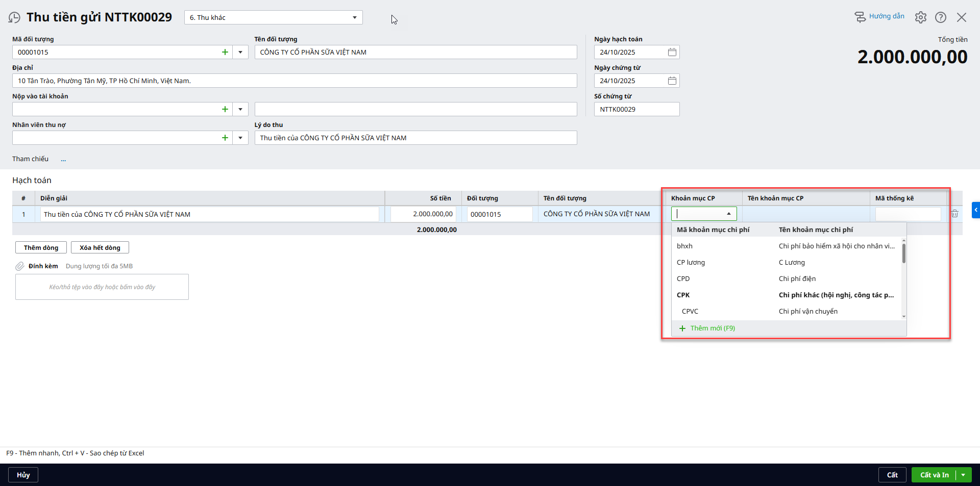Image resolution: width=980 pixels, height=486 pixels.
Task: Open the settings gear icon
Action: (x=920, y=17)
